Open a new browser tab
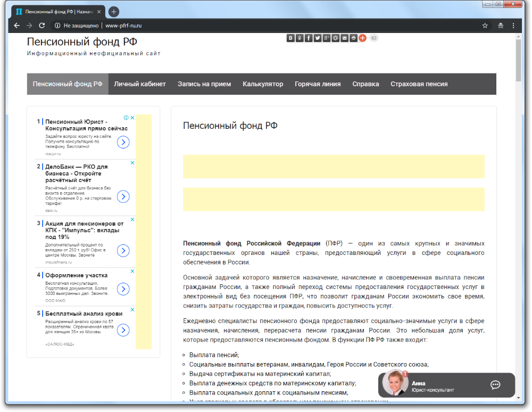 114,12
